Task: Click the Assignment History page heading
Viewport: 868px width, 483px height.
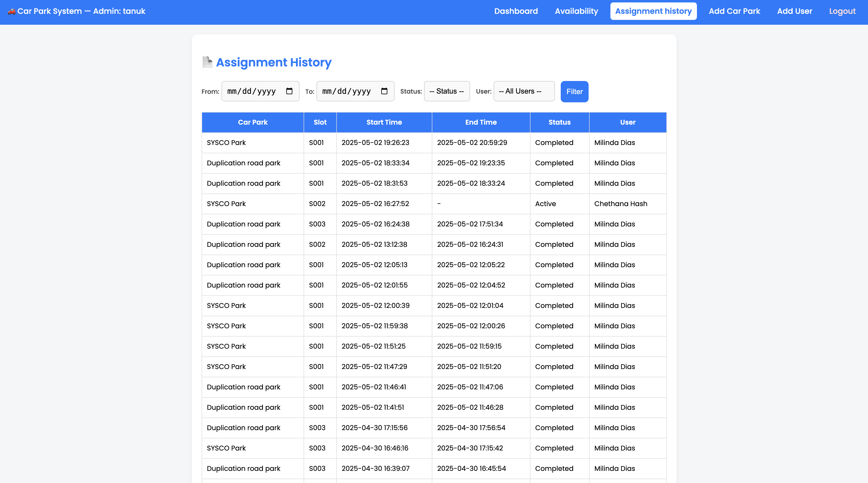Action: point(274,62)
